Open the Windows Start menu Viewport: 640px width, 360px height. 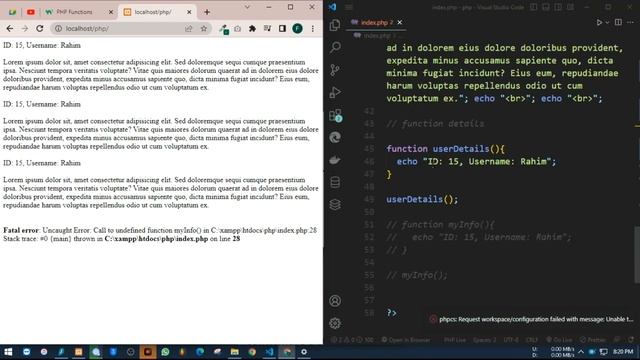pos(8,352)
